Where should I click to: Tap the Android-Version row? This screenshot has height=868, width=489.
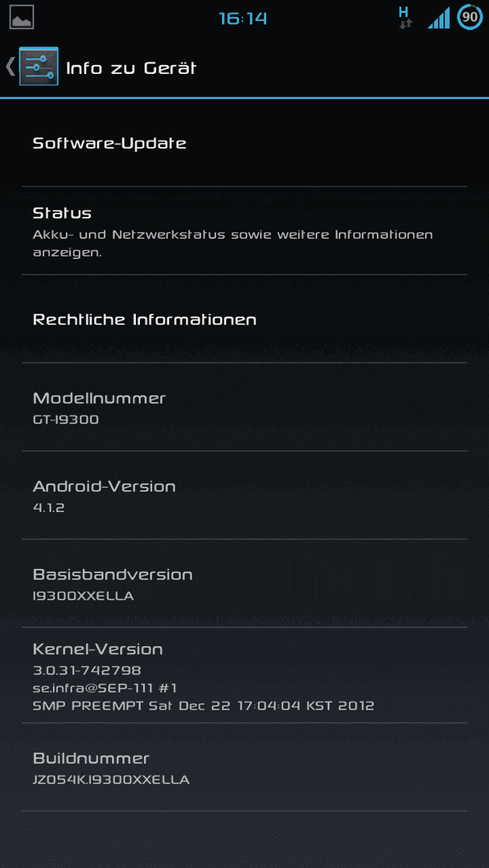click(244, 495)
